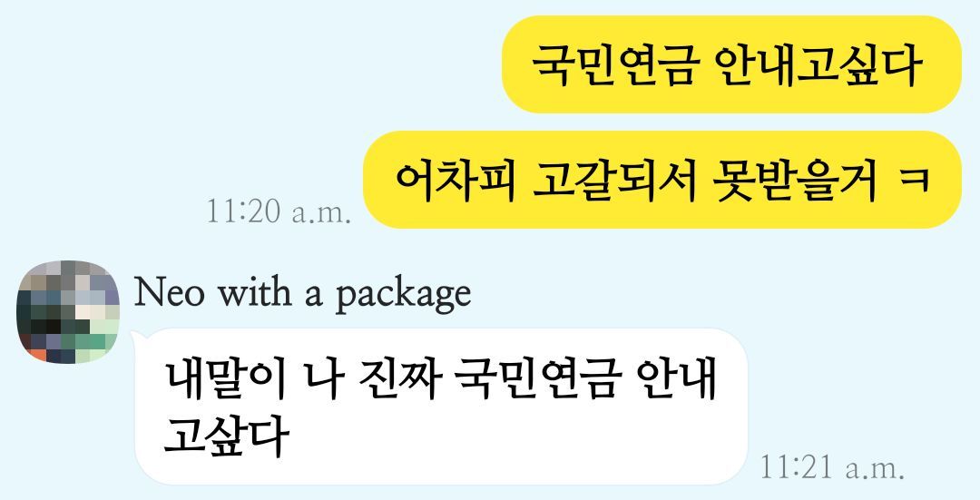Click the sender name Neo with a package
Image resolution: width=980 pixels, height=500 pixels.
(x=302, y=294)
